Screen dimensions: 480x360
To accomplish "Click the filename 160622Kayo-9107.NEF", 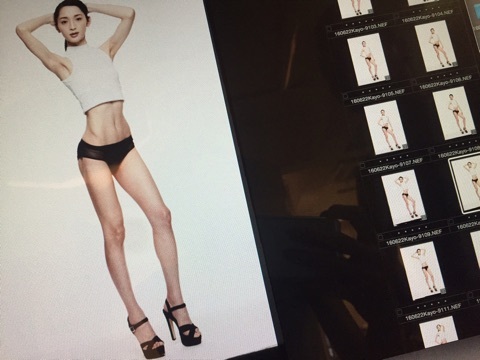I will point(395,166).
